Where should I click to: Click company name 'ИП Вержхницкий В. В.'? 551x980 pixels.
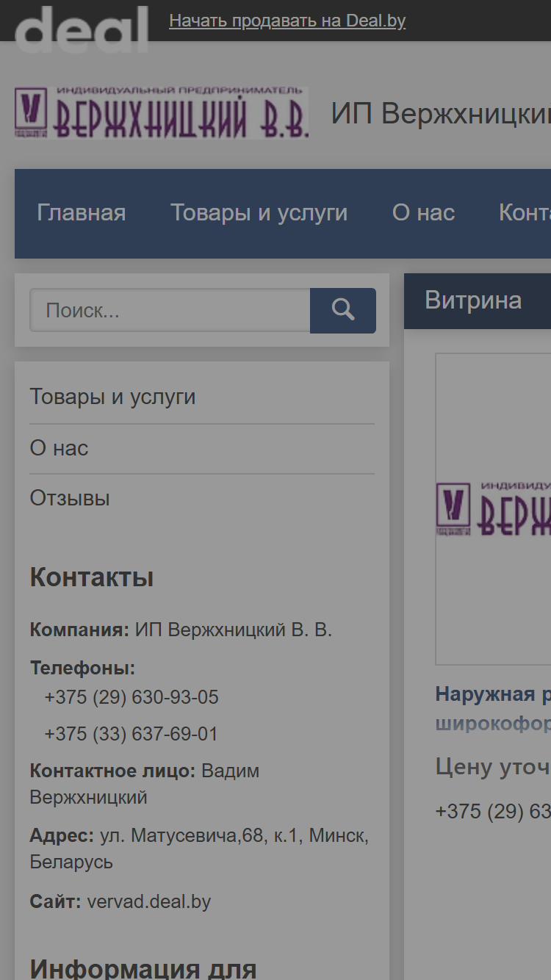point(234,630)
